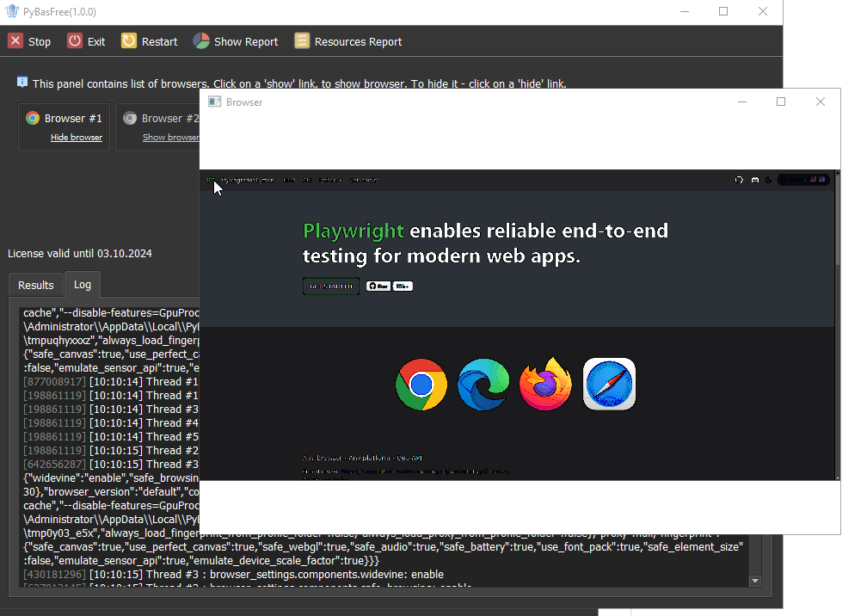Open the Discord icon link in page navbar

(755, 180)
